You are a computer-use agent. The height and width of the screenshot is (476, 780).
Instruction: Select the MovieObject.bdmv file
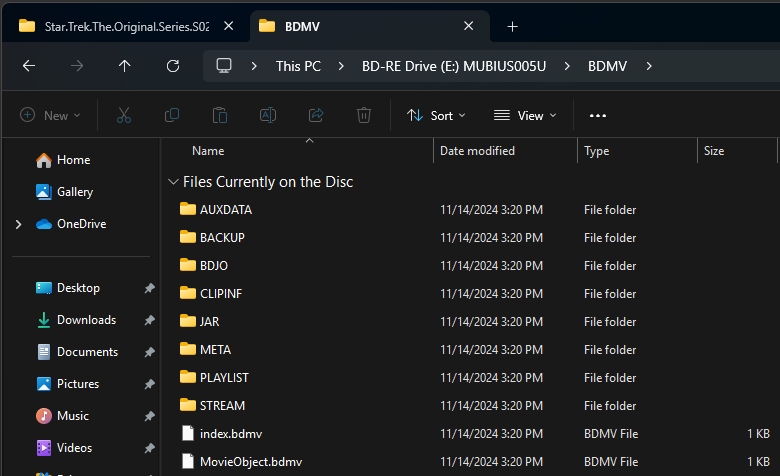[251, 462]
